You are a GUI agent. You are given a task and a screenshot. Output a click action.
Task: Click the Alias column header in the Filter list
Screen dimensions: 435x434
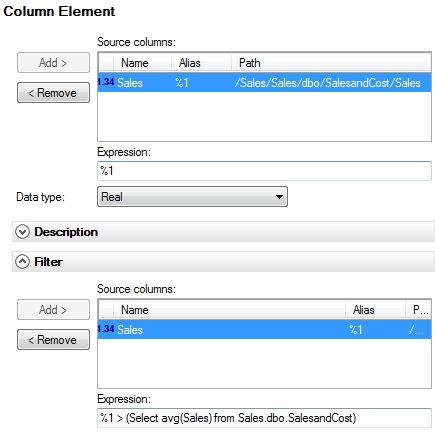[x=375, y=310]
